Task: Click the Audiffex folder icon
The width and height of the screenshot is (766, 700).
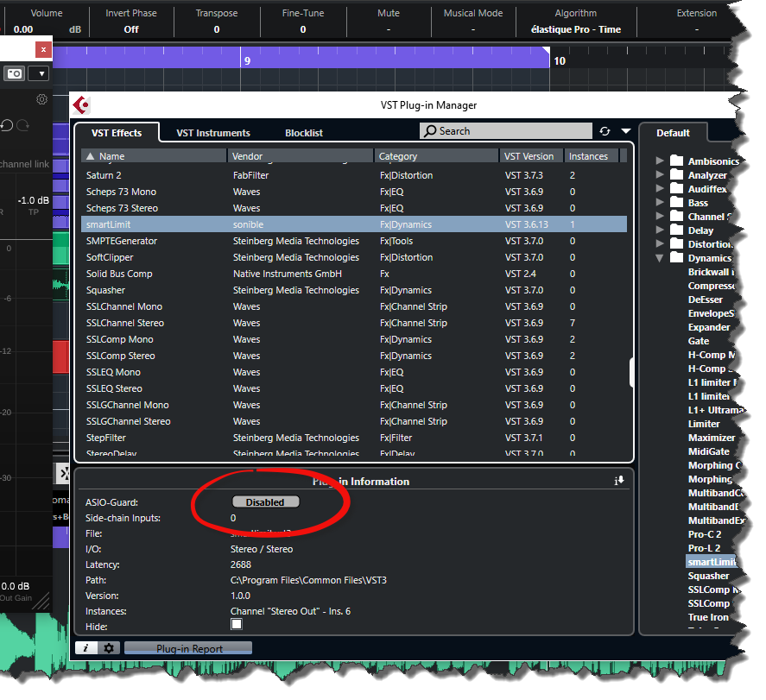Action: (676, 188)
